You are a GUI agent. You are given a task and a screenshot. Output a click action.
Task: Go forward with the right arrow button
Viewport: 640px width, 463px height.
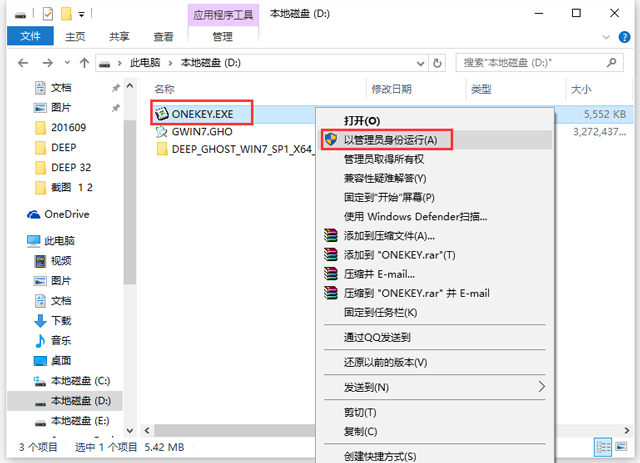[x=48, y=63]
